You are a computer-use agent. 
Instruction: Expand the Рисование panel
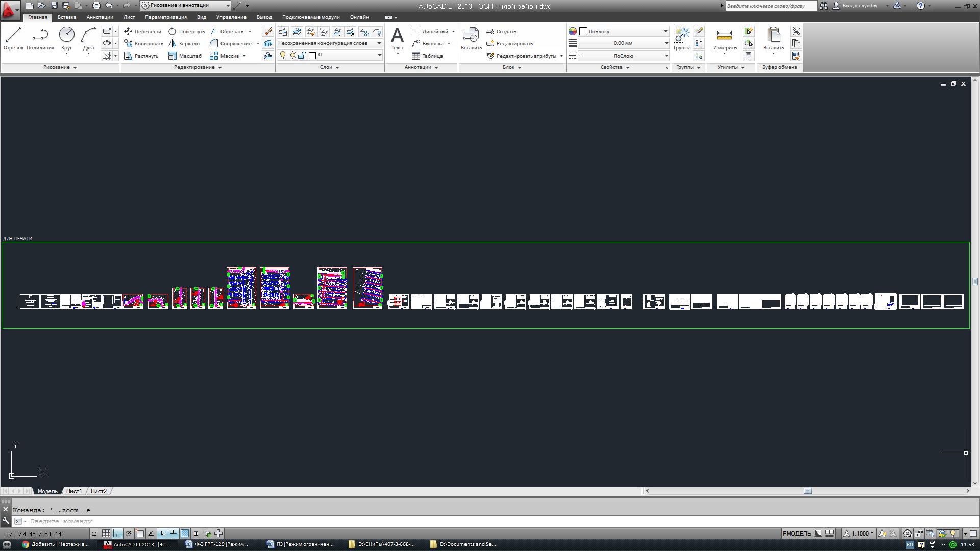[x=60, y=67]
